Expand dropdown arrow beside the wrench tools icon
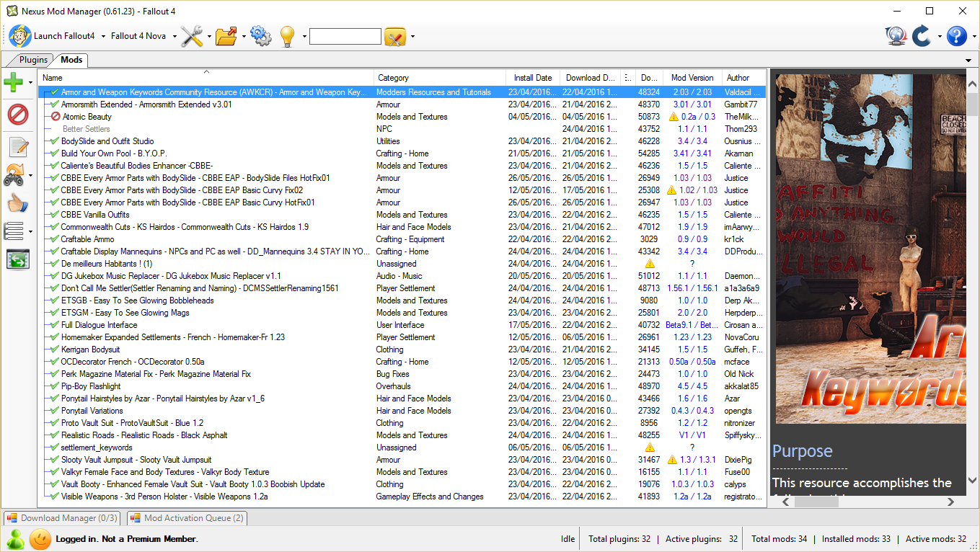Screen dimensions: 980x552 [209, 36]
